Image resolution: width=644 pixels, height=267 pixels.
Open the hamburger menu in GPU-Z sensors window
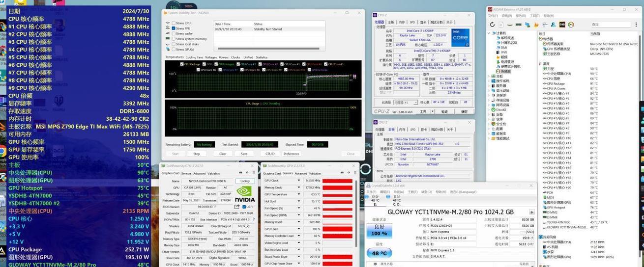tap(355, 172)
